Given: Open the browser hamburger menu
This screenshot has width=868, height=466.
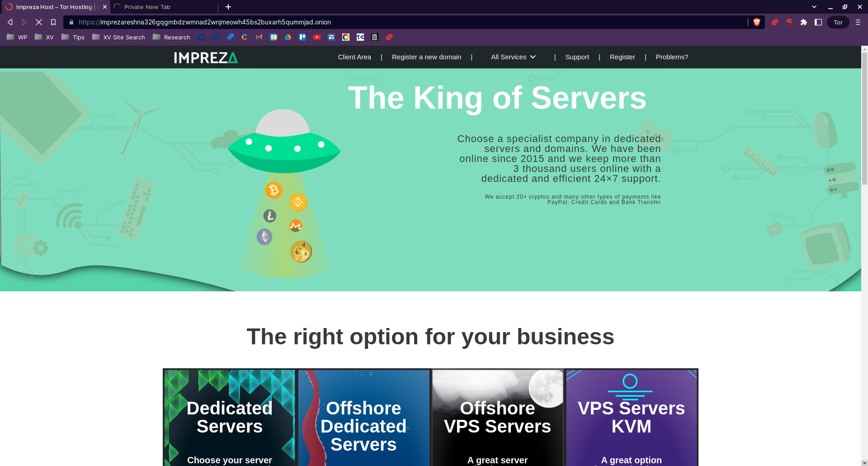Looking at the screenshot, I should (x=858, y=22).
